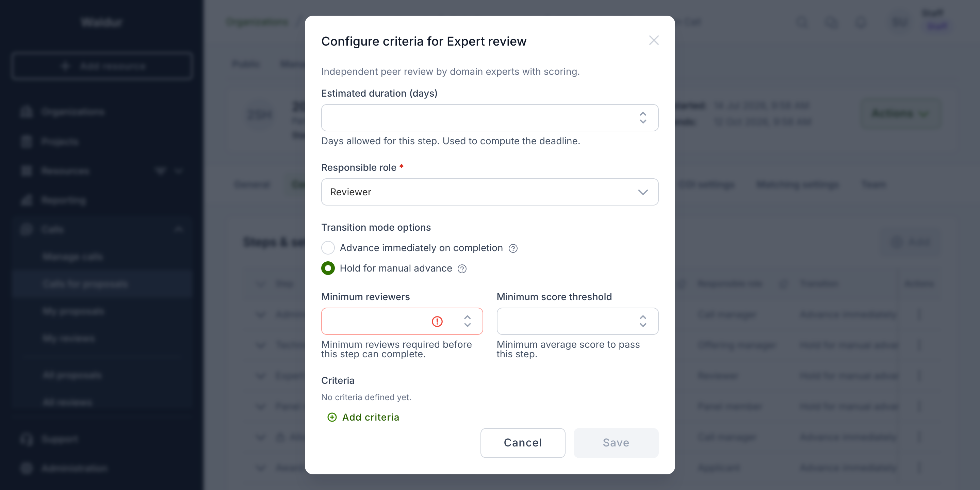The height and width of the screenshot is (490, 980).
Task: Click the Save button
Action: 616,443
